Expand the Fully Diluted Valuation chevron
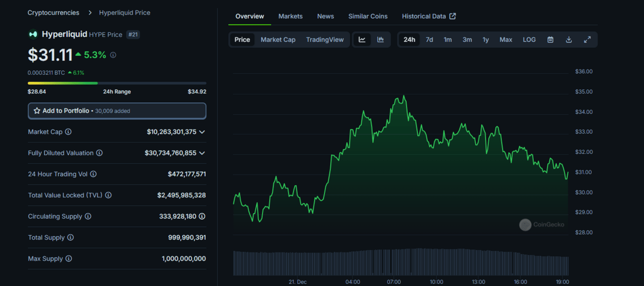 click(x=202, y=153)
